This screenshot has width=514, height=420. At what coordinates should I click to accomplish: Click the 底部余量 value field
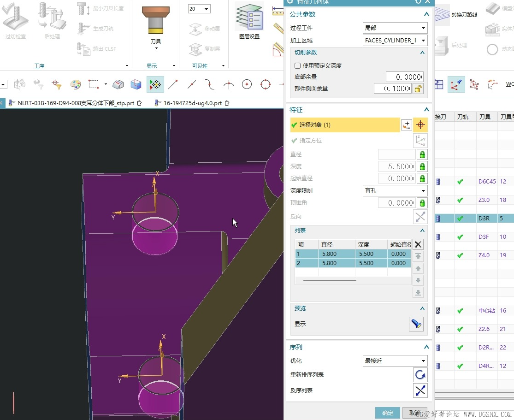click(404, 77)
